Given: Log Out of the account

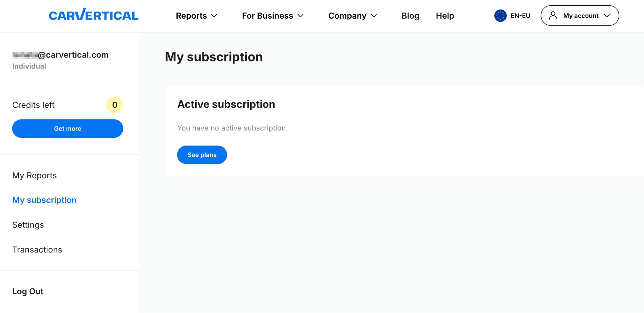Looking at the screenshot, I should pyautogui.click(x=28, y=291).
